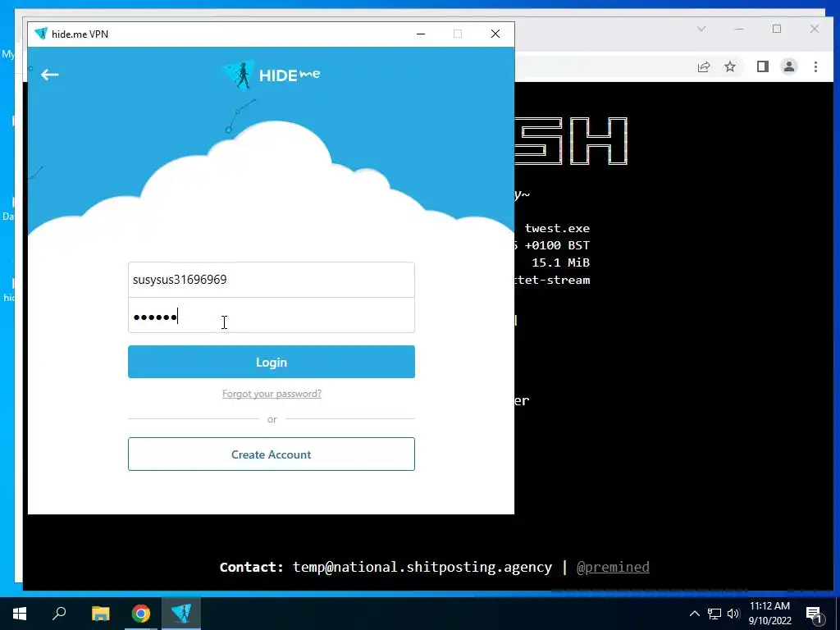This screenshot has height=630, width=840.
Task: Focus the password field with masked dots
Action: coord(271,316)
